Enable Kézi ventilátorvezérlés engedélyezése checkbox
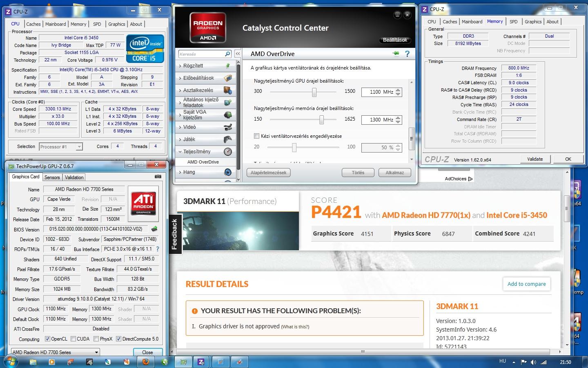The width and height of the screenshot is (588, 368). [256, 136]
